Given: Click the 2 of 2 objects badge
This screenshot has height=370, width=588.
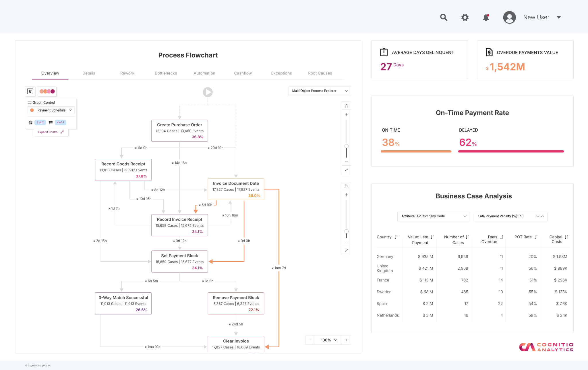Looking at the screenshot, I should 40,122.
